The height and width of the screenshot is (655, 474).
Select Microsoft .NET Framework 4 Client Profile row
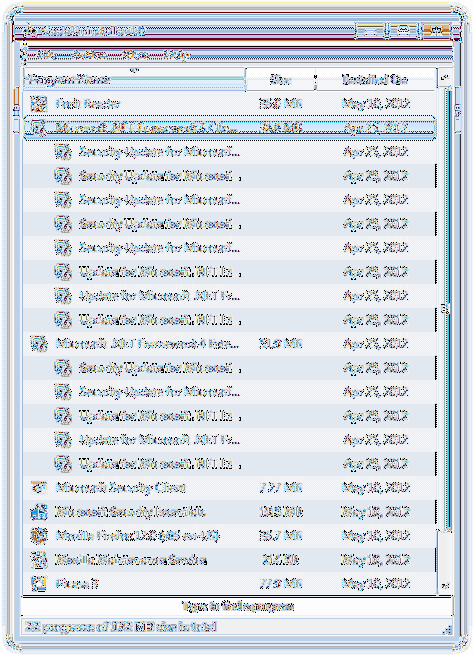tap(230, 128)
